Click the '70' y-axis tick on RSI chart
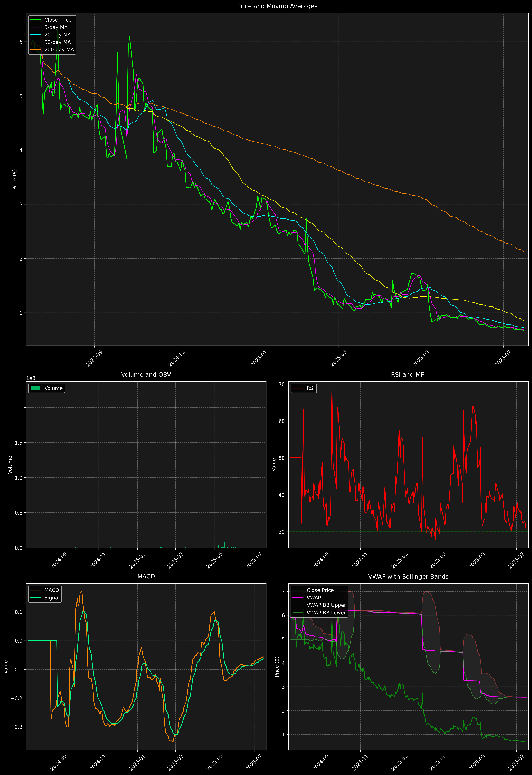 click(282, 384)
